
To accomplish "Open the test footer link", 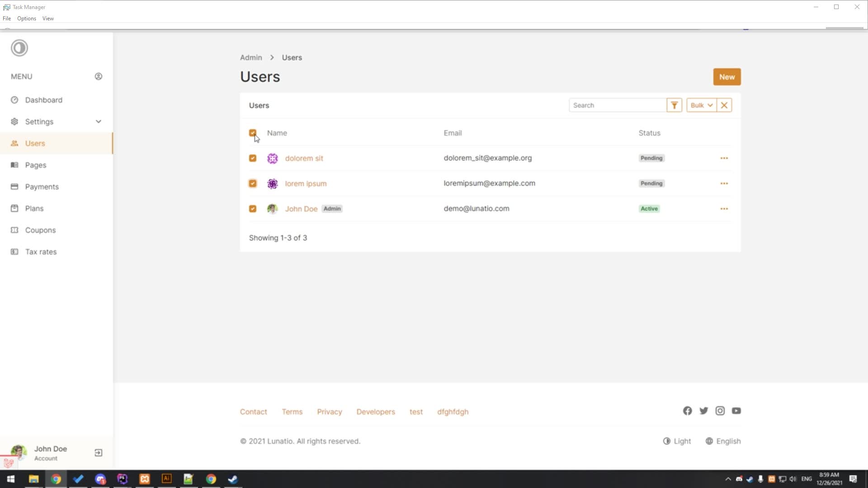I will [x=416, y=412].
